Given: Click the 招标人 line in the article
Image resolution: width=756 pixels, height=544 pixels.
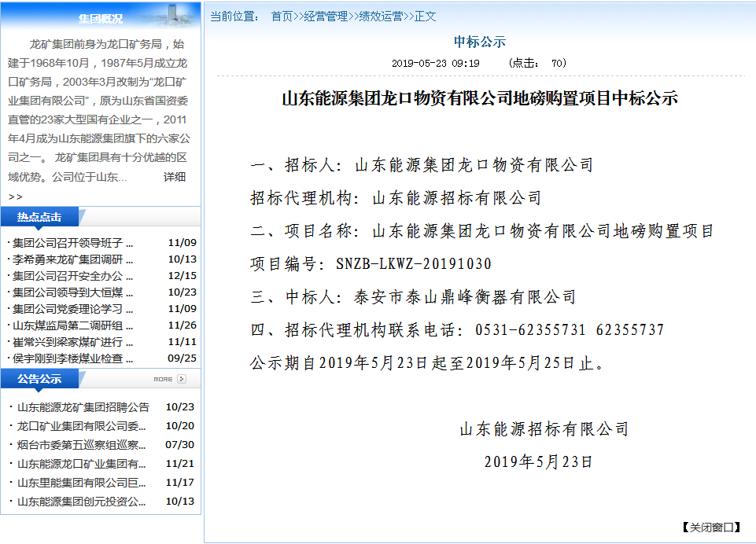Looking at the screenshot, I should (422, 165).
